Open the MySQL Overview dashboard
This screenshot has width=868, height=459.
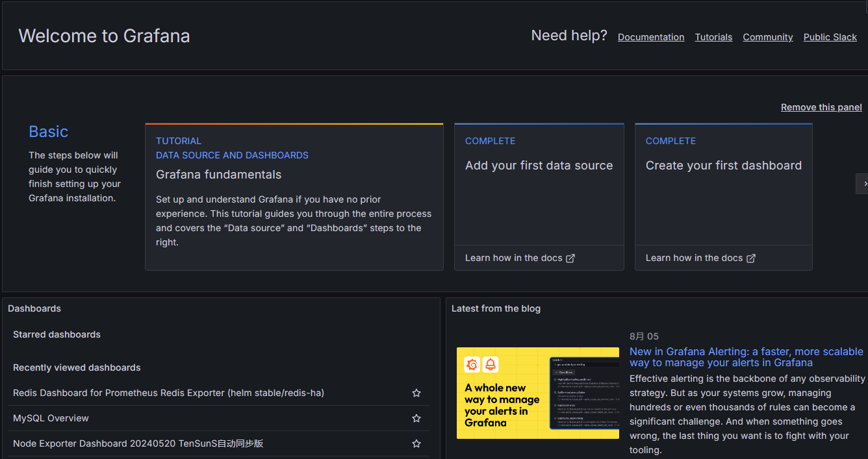(51, 418)
